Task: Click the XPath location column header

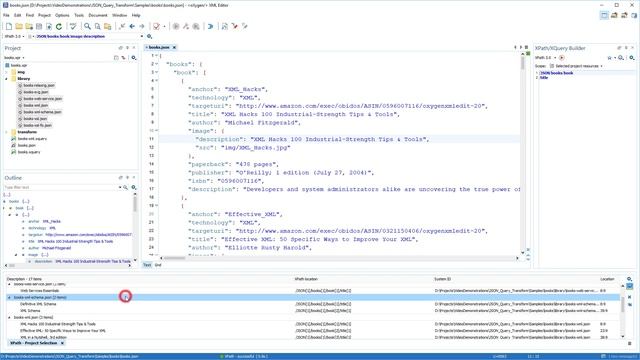Action: coord(306,279)
